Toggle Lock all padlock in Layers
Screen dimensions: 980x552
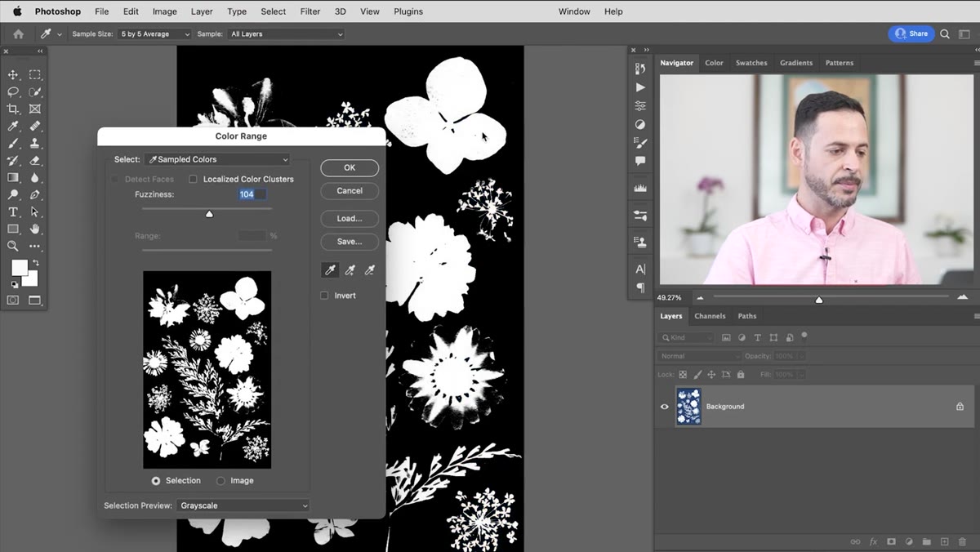[x=741, y=375]
